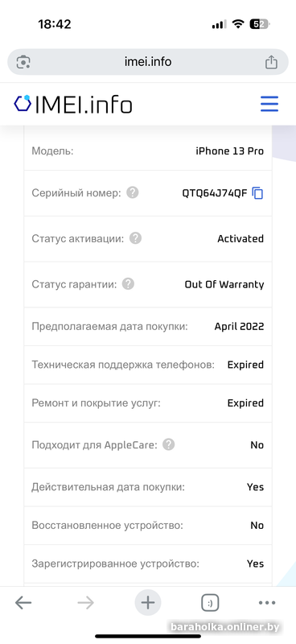Screen dimensions: 296x644
Task: Go back with the browser back arrow
Action: pyautogui.click(x=23, y=603)
